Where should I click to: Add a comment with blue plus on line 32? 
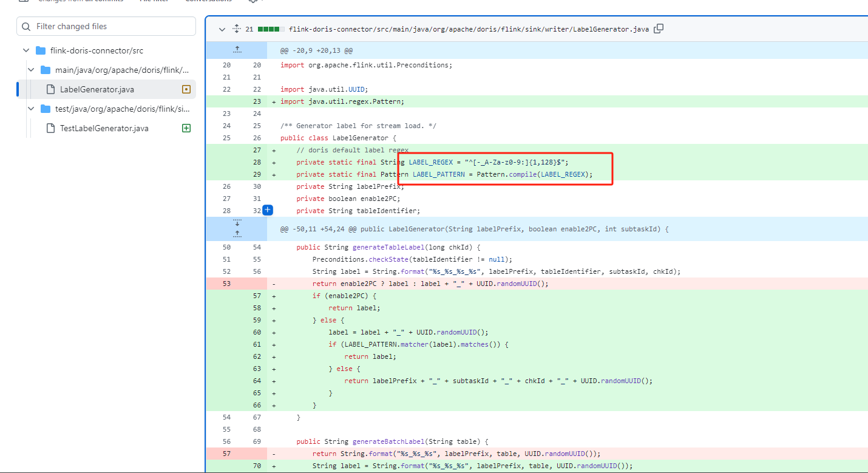tap(267, 211)
